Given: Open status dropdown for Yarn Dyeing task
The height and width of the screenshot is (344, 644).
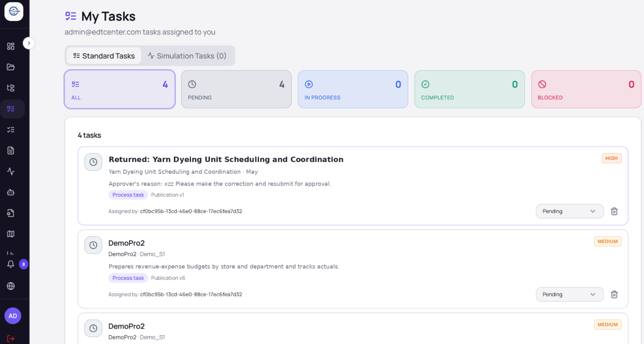Looking at the screenshot, I should (570, 211).
